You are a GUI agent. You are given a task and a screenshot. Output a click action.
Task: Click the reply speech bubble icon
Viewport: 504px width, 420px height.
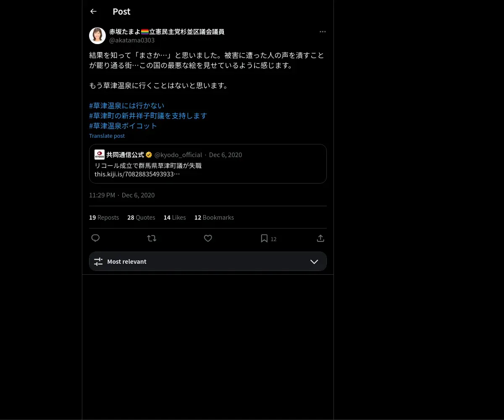(x=95, y=238)
